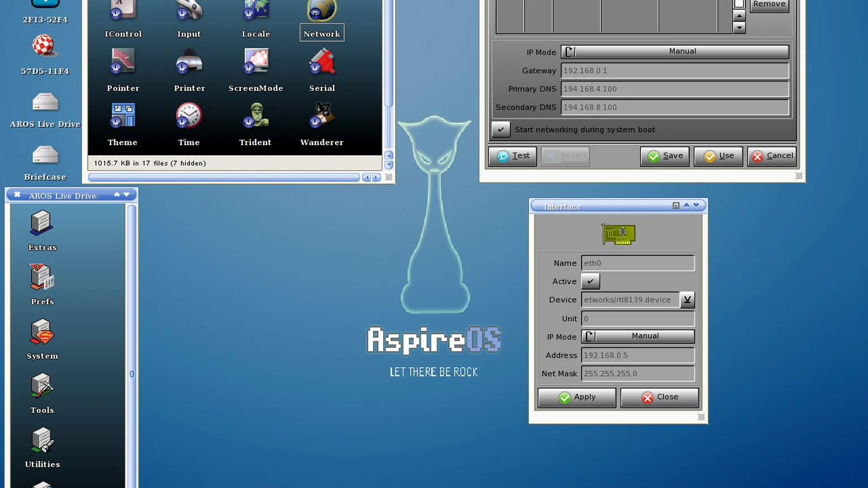Open the Wanderer prefs icon

point(322,125)
